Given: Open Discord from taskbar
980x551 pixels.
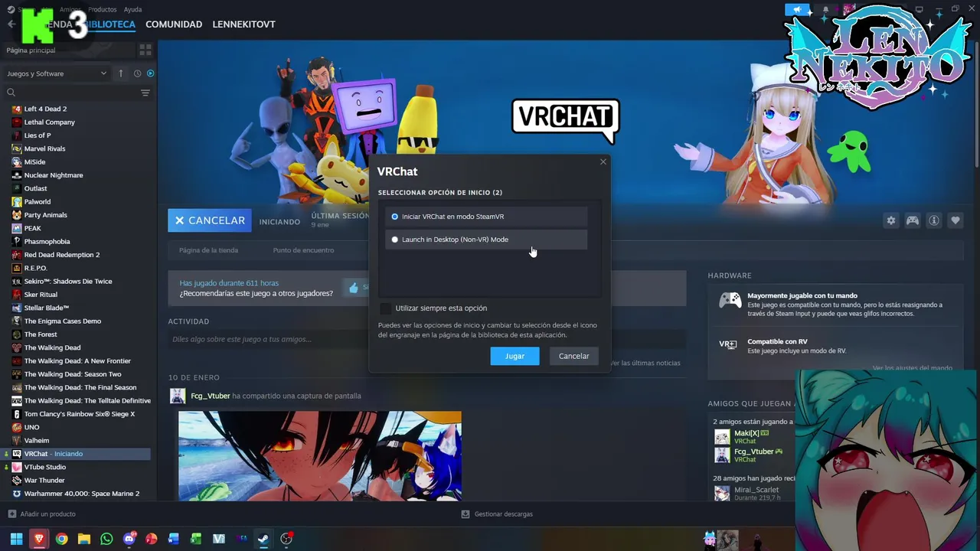Looking at the screenshot, I should pos(129,539).
